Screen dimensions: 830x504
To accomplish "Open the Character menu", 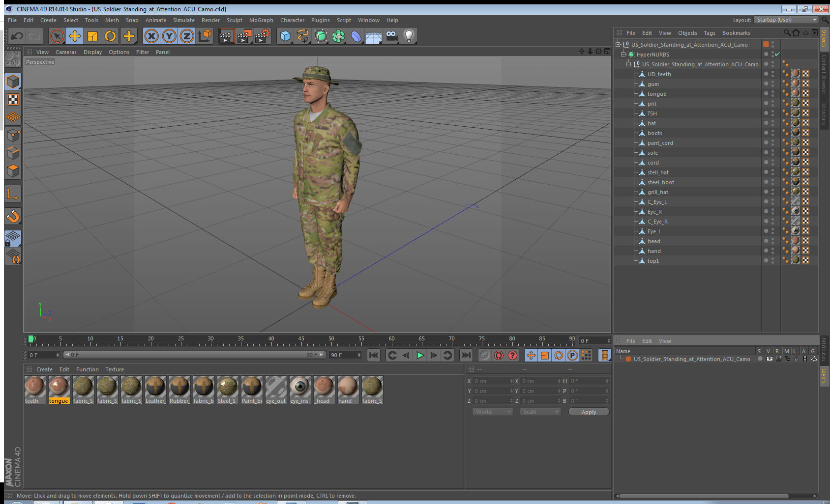I will pos(292,20).
